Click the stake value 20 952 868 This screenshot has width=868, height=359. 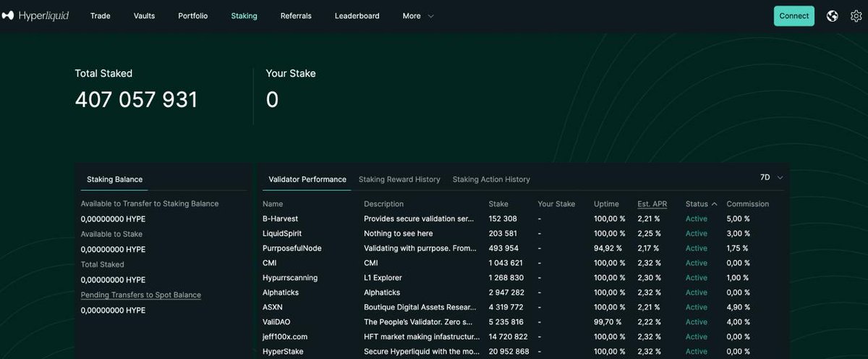[509, 352]
